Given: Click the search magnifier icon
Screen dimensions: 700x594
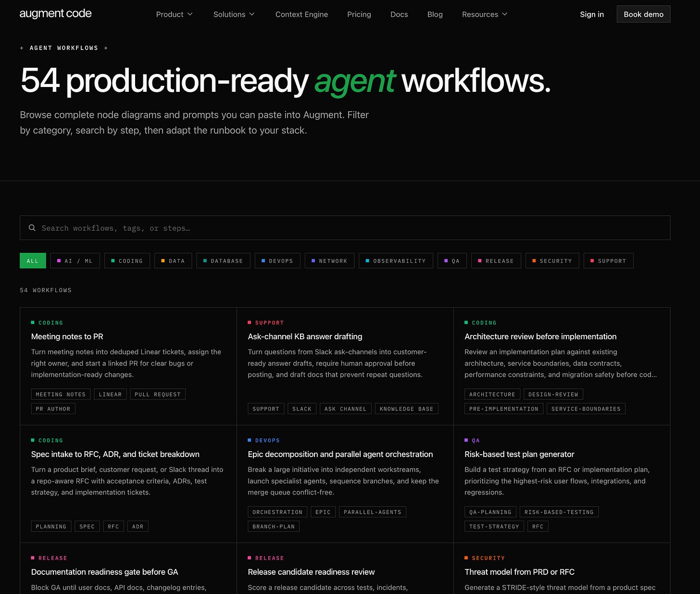Looking at the screenshot, I should (32, 228).
